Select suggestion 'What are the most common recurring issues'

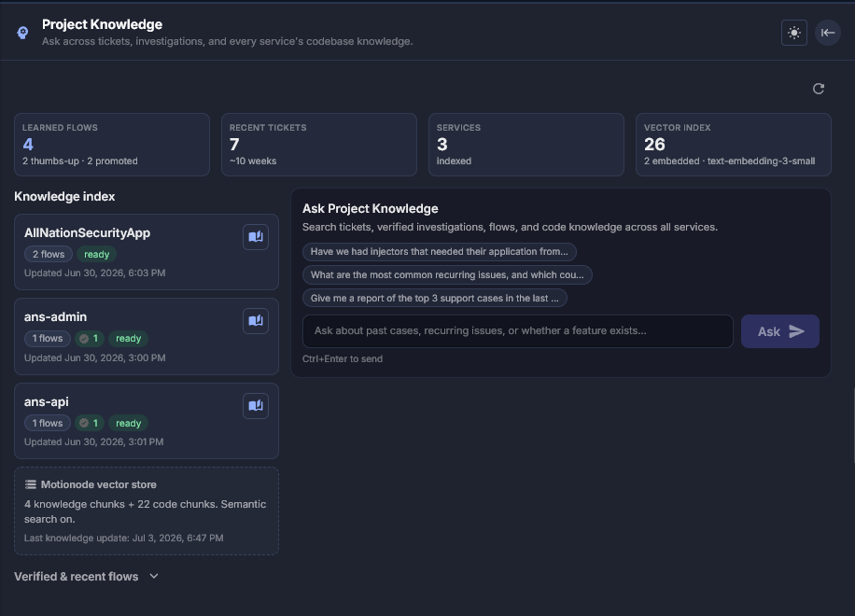(x=447, y=274)
